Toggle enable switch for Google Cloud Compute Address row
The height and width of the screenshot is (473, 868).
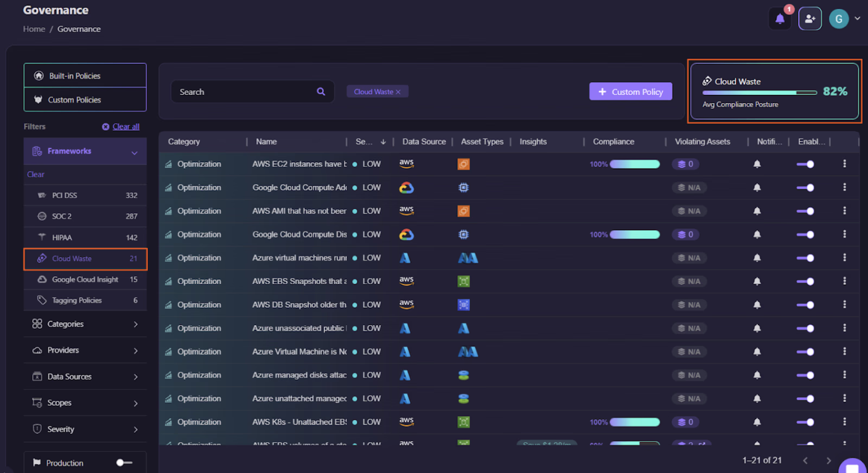[805, 188]
